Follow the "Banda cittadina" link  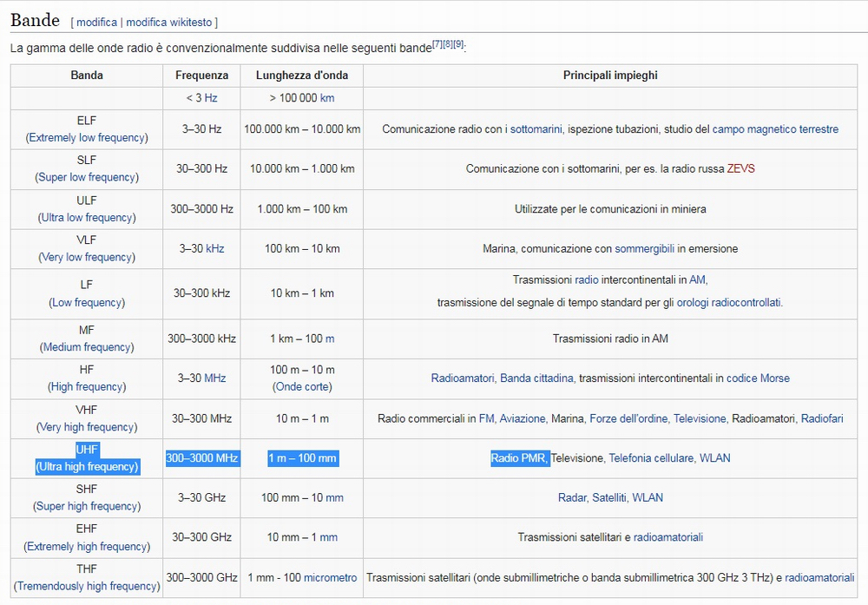click(x=536, y=378)
